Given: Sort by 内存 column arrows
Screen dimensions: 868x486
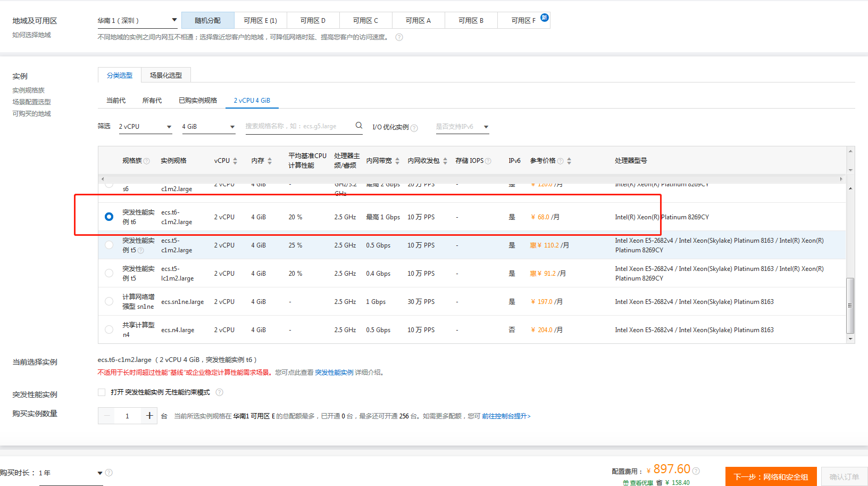Looking at the screenshot, I should pos(270,161).
